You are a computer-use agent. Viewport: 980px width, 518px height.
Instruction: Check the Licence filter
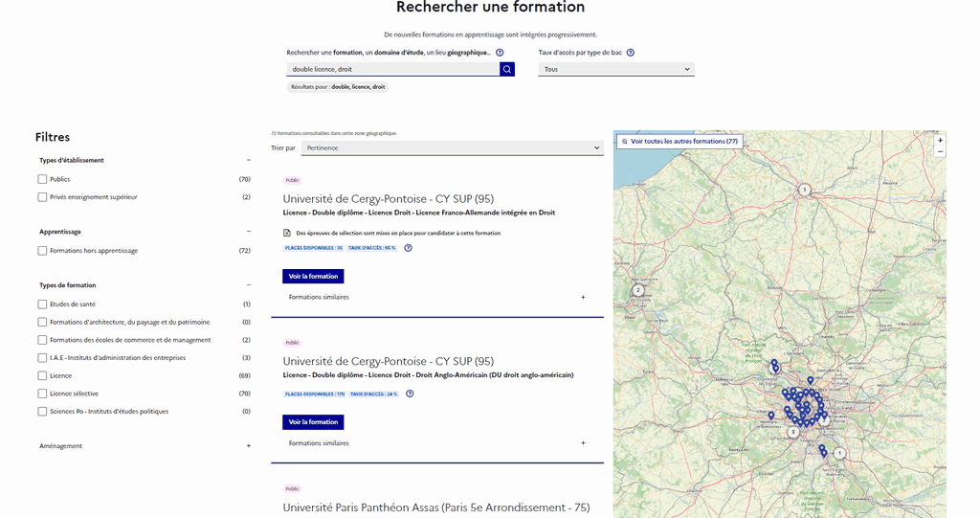(x=42, y=376)
